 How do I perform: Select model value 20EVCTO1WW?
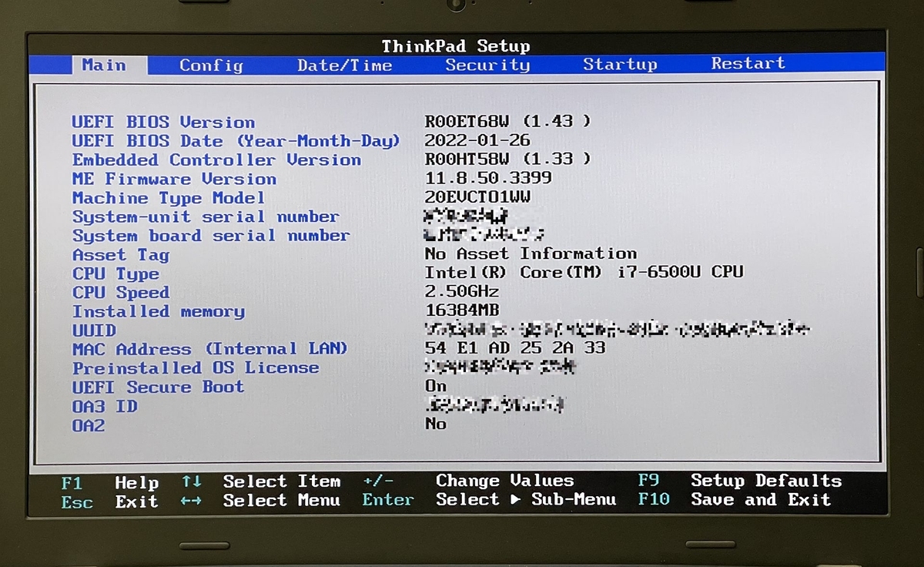pos(477,196)
